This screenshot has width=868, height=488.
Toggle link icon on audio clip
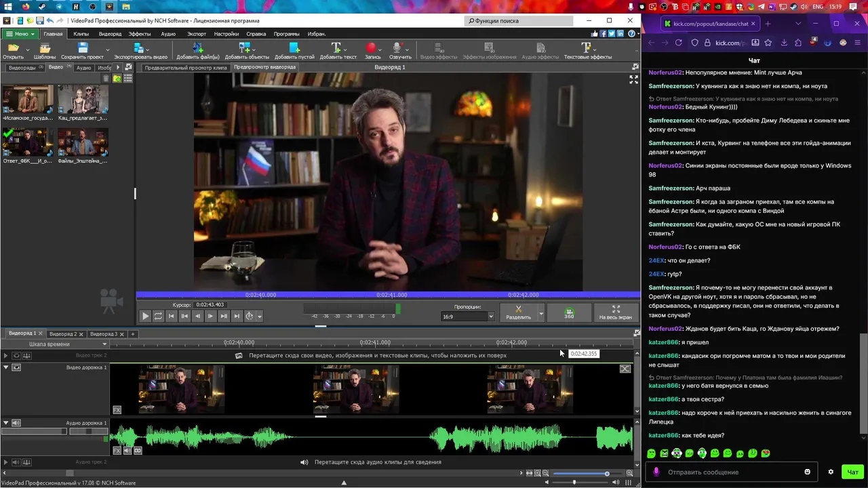tap(138, 451)
